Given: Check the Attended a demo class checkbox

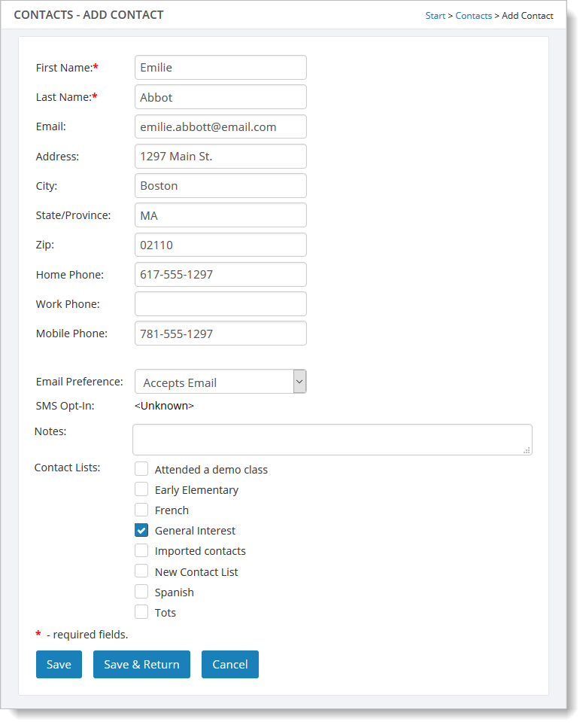Looking at the screenshot, I should point(141,469).
